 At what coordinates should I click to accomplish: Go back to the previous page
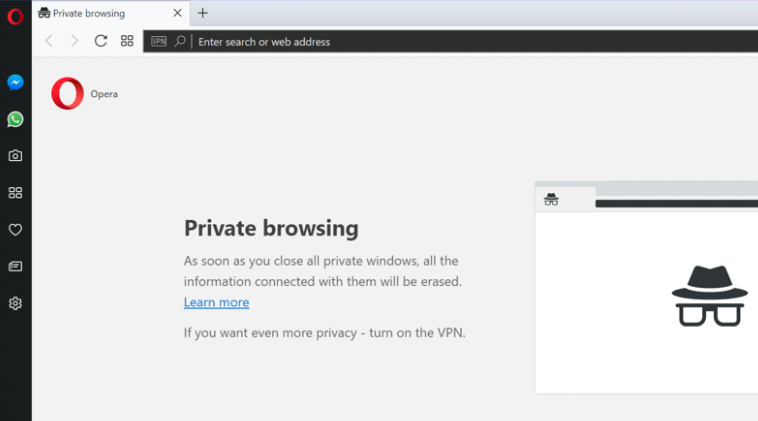tap(49, 41)
